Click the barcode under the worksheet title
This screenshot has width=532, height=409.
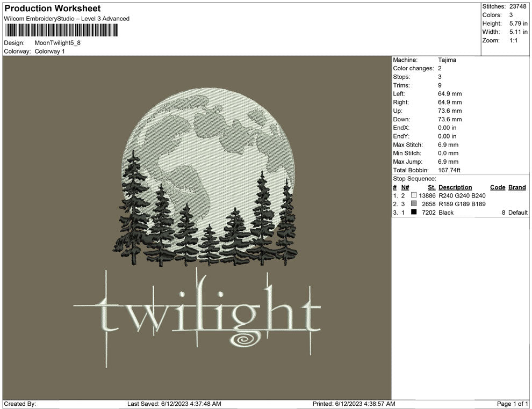pyautogui.click(x=61, y=30)
